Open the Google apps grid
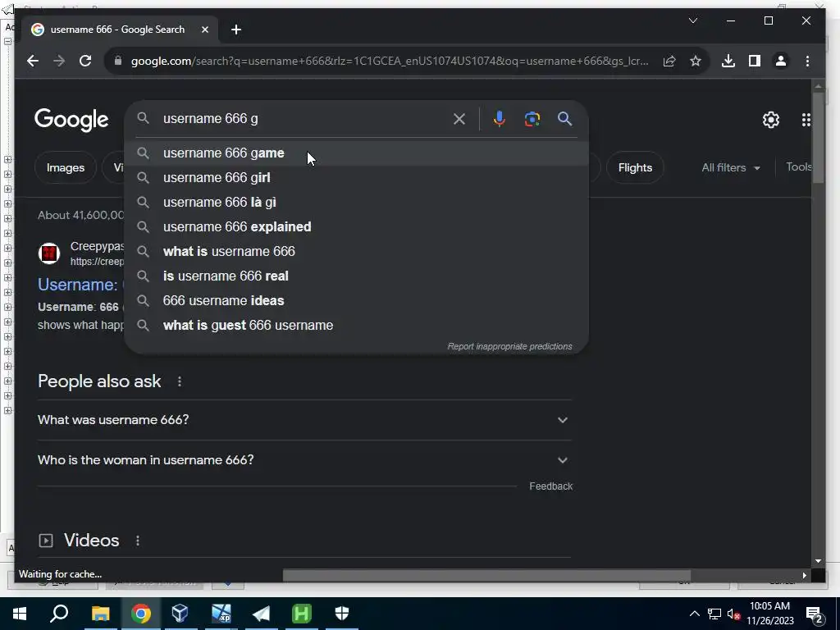This screenshot has height=630, width=840. coord(806,120)
